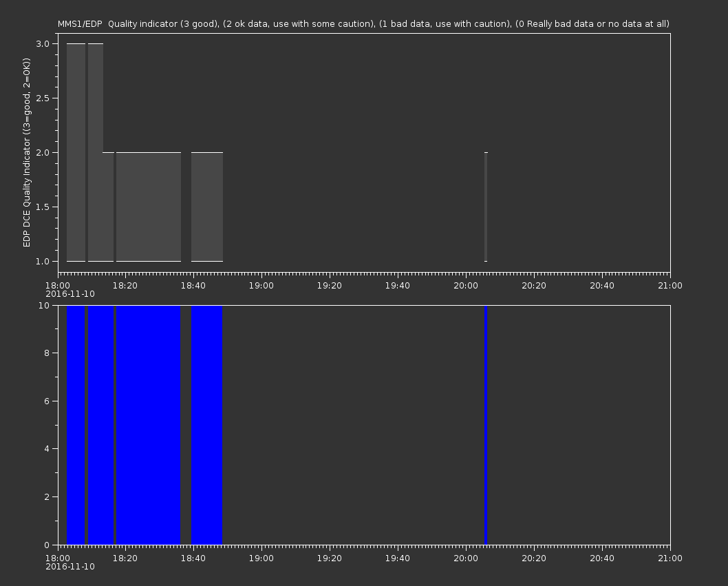This screenshot has height=586, width=728.
Task: Click the 1.5 tick label on quality axis
Action: 43,207
